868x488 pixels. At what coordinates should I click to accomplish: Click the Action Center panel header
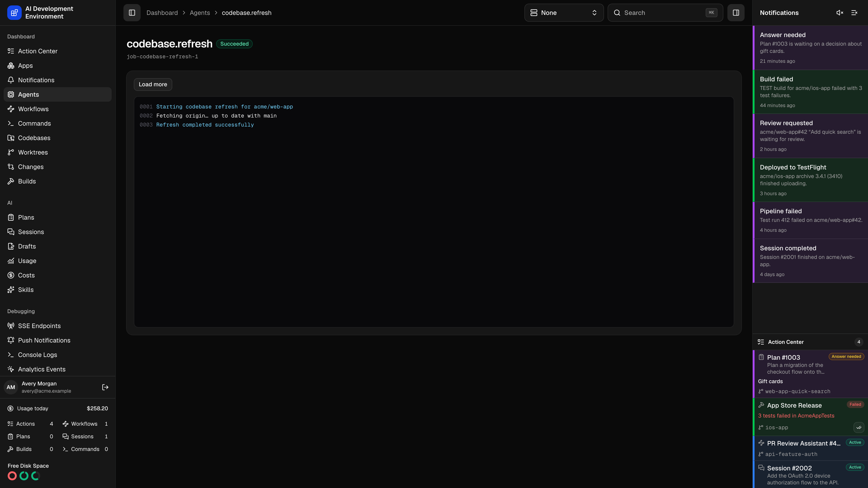[x=810, y=342]
